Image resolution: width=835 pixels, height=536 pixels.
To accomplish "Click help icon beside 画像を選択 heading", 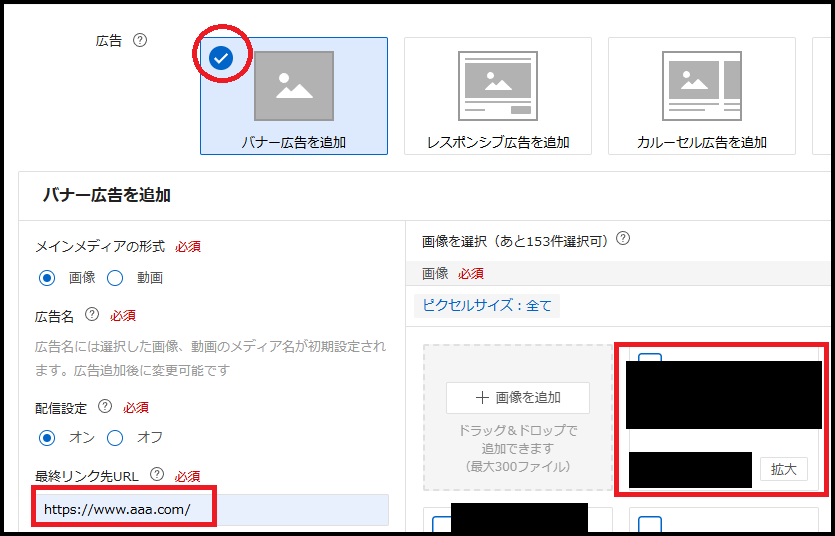I will point(623,239).
